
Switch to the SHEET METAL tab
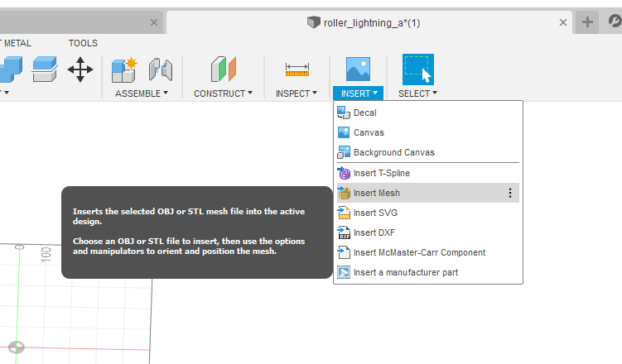pyautogui.click(x=15, y=43)
